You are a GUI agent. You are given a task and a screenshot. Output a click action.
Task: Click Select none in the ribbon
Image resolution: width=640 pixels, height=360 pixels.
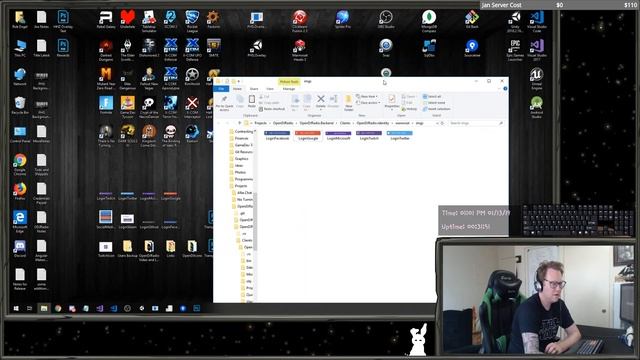coord(433,103)
